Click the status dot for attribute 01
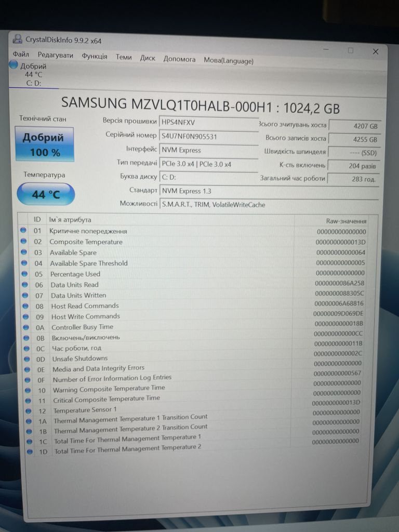The width and height of the screenshot is (399, 532). point(23,230)
